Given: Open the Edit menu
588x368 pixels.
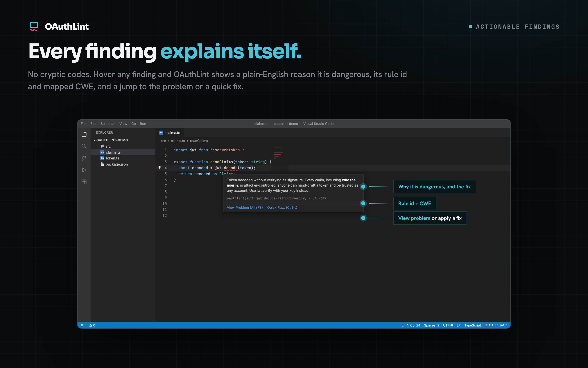Looking at the screenshot, I should [93, 124].
